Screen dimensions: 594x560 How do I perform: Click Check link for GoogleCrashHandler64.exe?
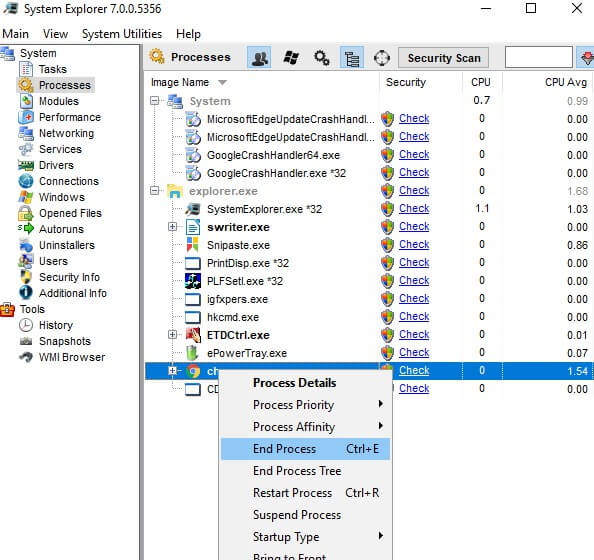click(414, 154)
